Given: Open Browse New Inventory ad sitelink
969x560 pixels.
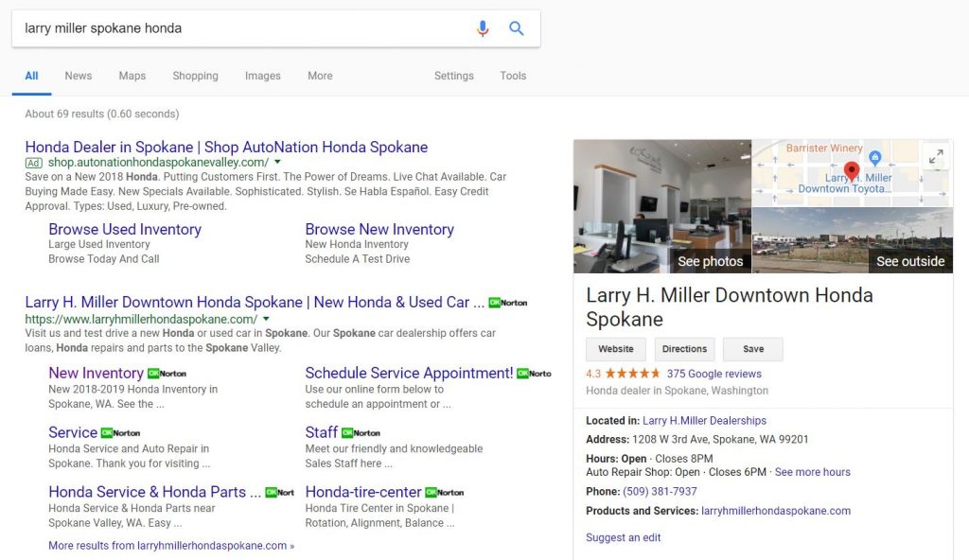Looking at the screenshot, I should coord(379,229).
